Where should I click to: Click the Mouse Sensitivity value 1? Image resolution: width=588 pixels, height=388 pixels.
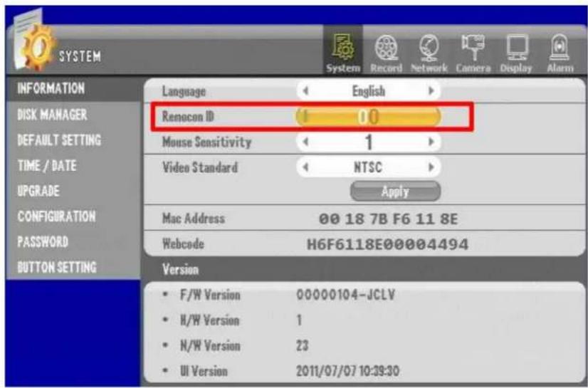pos(369,142)
